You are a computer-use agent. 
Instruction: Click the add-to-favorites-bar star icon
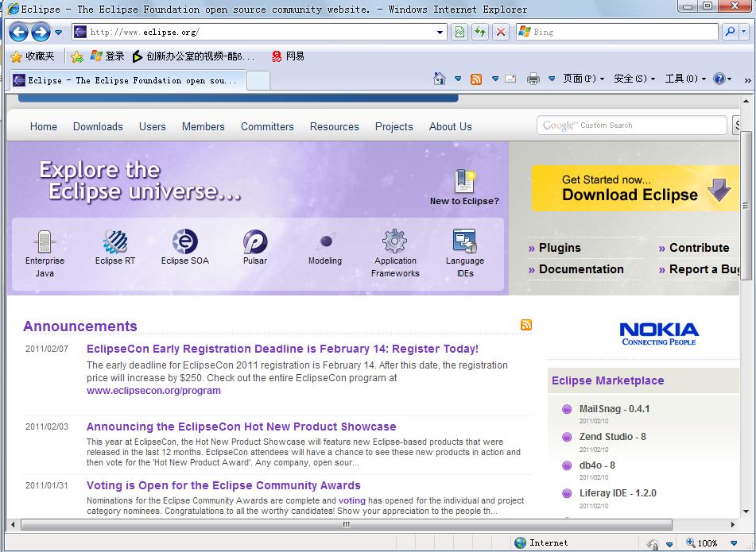[x=77, y=57]
